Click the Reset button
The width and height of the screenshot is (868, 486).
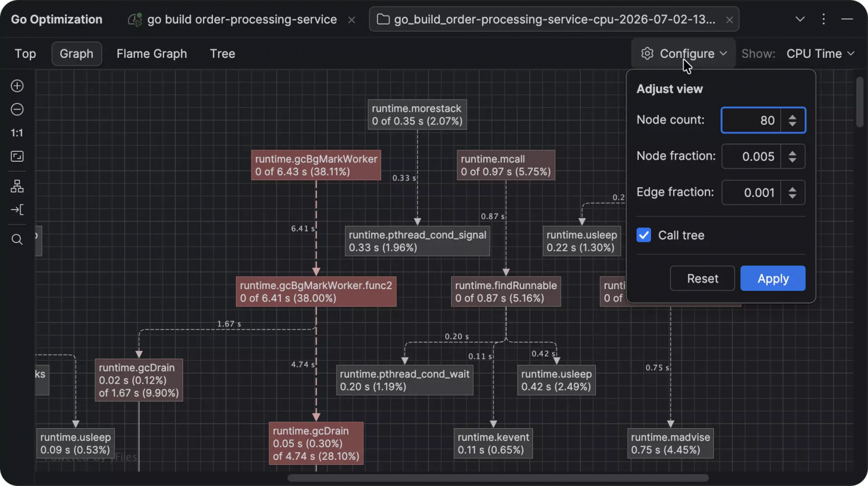(702, 279)
